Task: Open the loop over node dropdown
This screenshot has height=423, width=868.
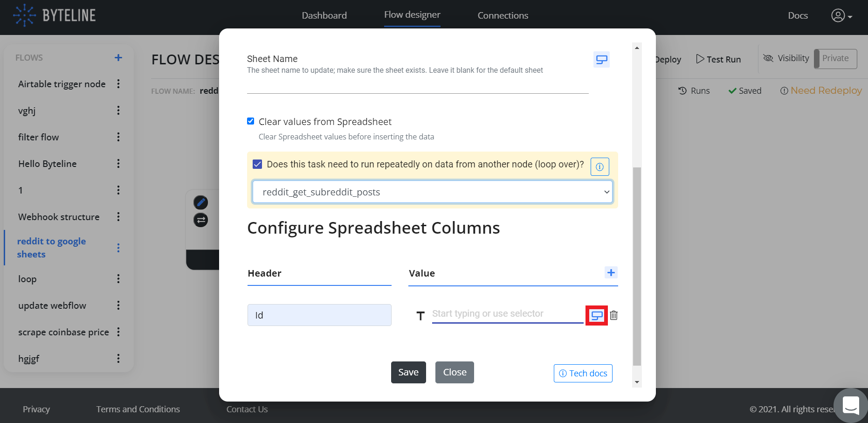Action: pyautogui.click(x=433, y=192)
